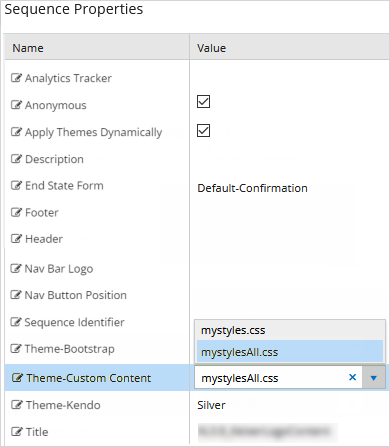390x447 pixels.
Task: Click the edit icon beside Analytics Tracker
Action: click(16, 78)
